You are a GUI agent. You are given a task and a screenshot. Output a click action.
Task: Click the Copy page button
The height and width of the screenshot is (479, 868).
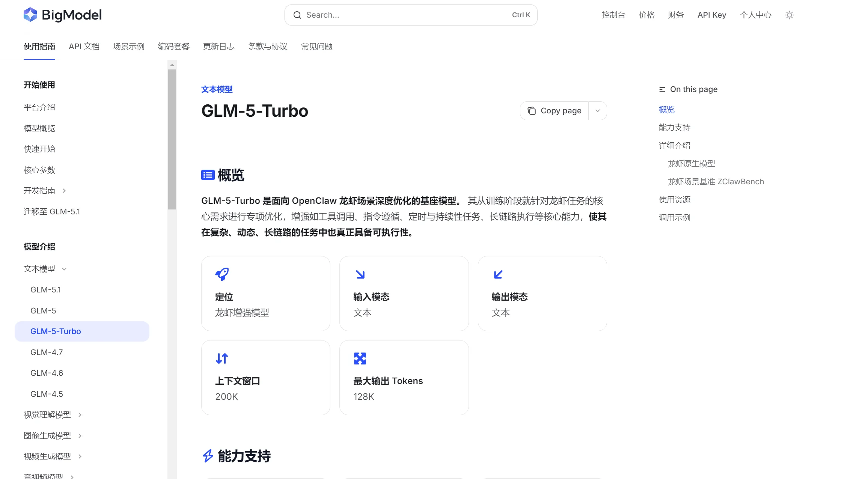[555, 111]
